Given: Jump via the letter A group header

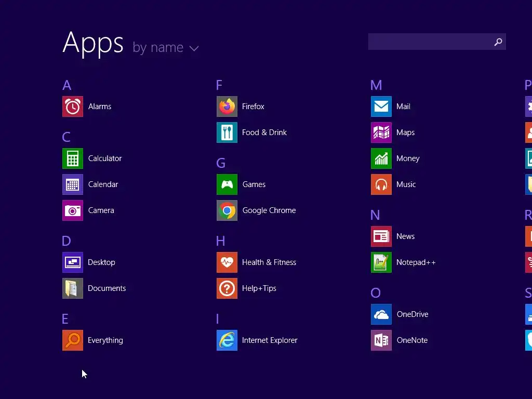Looking at the screenshot, I should [x=67, y=85].
